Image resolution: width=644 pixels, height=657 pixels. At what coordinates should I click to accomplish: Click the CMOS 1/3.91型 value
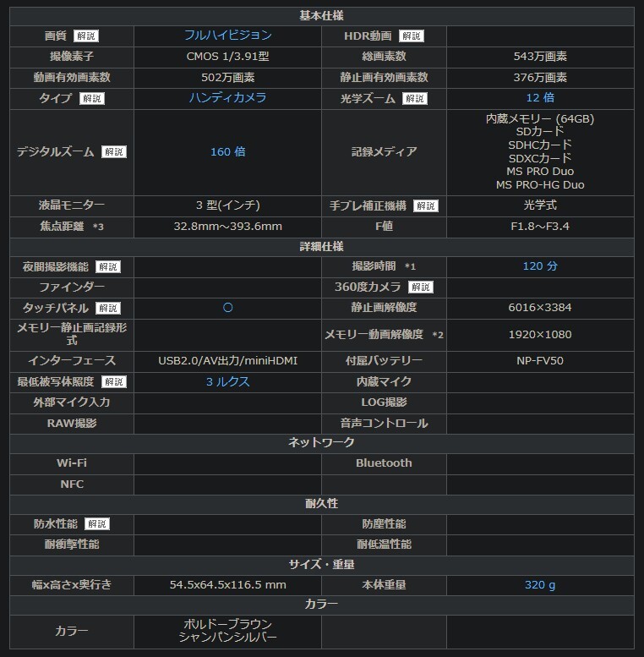[x=228, y=57]
